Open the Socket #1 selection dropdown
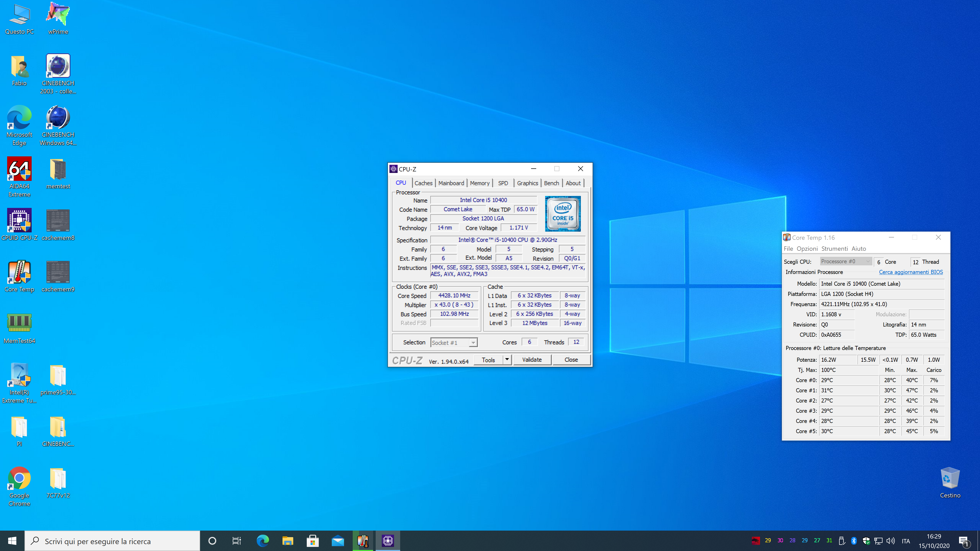The image size is (980, 551). [454, 343]
